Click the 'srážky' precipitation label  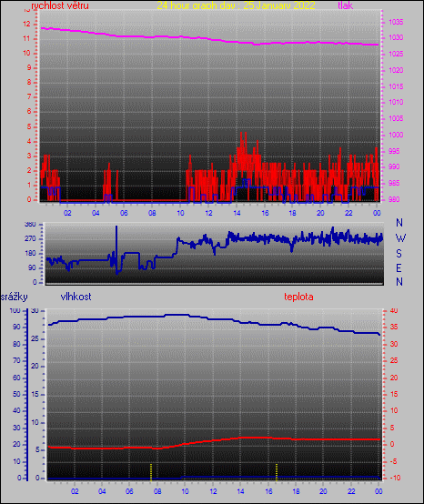tap(15, 297)
